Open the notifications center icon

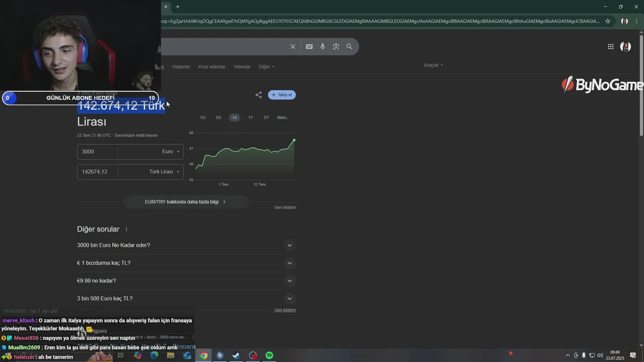pyautogui.click(x=633, y=355)
